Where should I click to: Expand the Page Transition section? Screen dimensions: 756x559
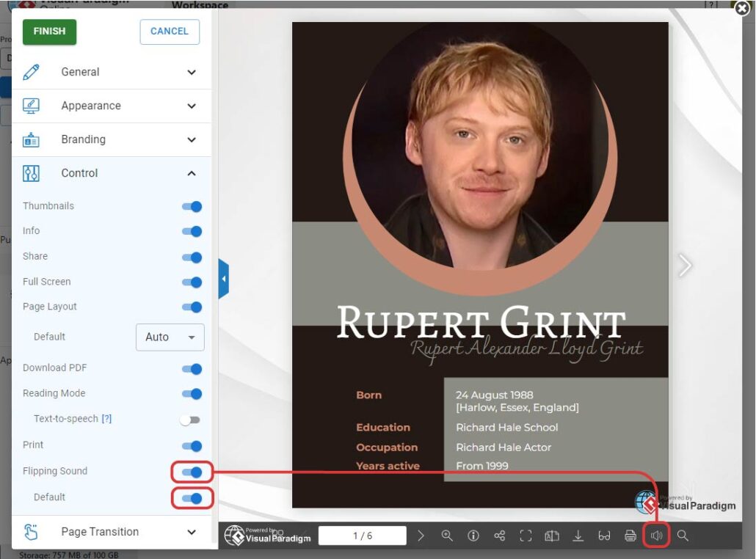(x=111, y=532)
